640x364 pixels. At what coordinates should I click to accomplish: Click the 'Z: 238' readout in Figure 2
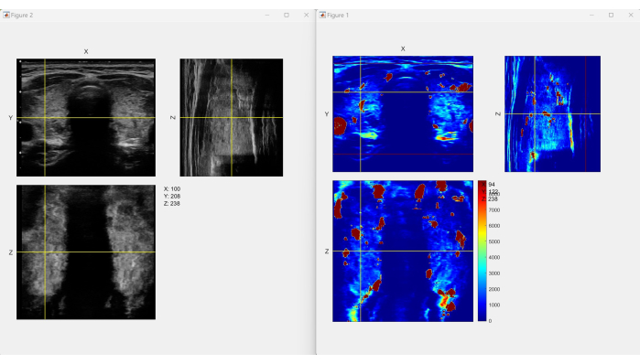[x=172, y=203]
